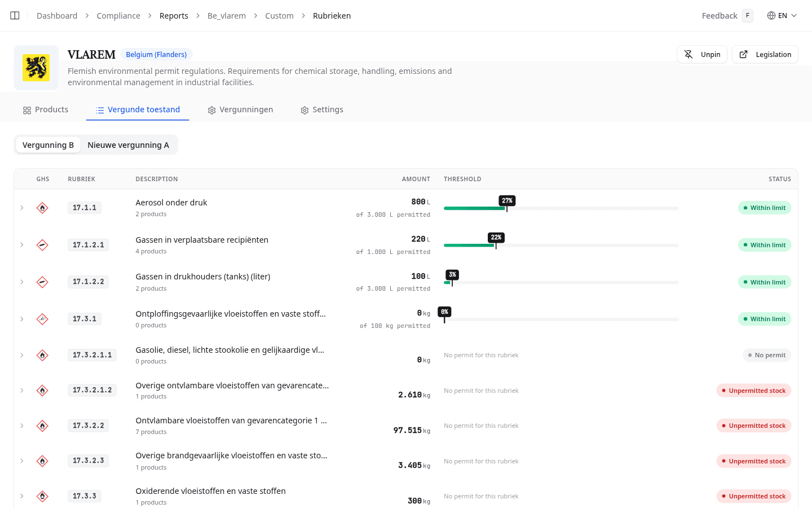Switch to the Products tab
The image size is (812, 508).
point(46,110)
